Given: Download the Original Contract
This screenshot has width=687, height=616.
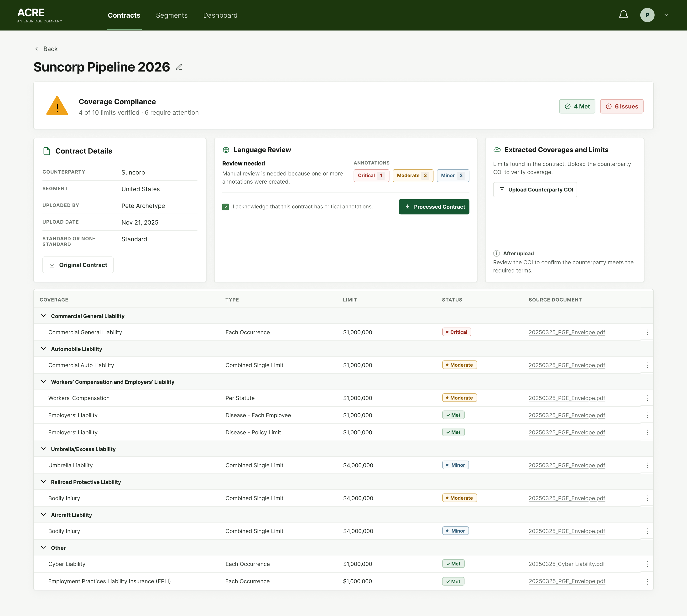Looking at the screenshot, I should point(78,265).
